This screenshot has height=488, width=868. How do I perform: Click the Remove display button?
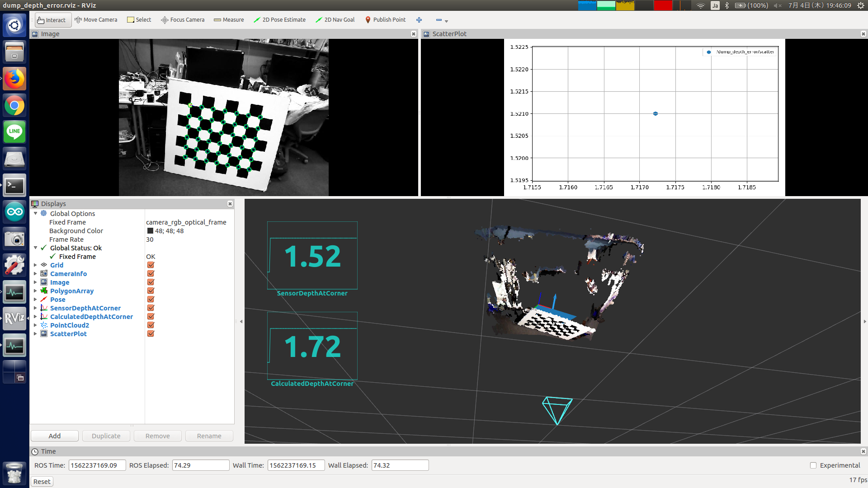point(158,436)
